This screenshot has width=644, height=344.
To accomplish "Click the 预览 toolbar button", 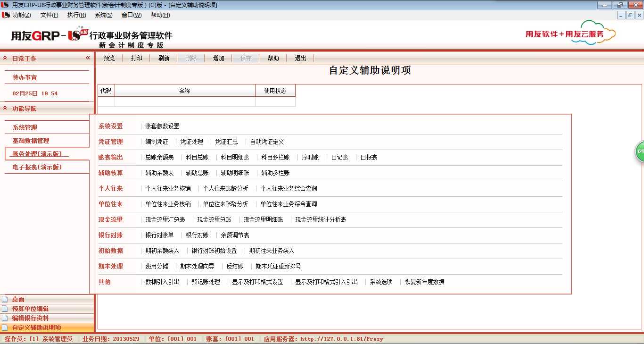I will coord(109,59).
